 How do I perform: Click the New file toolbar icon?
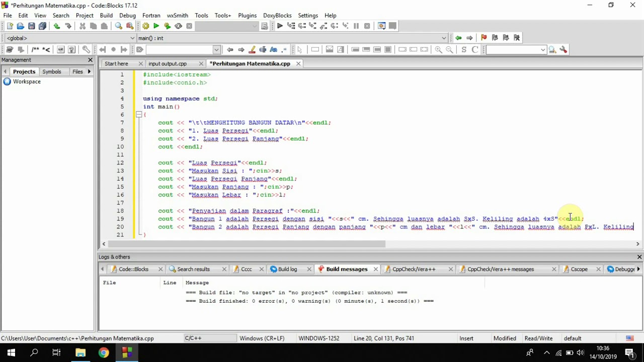point(9,26)
